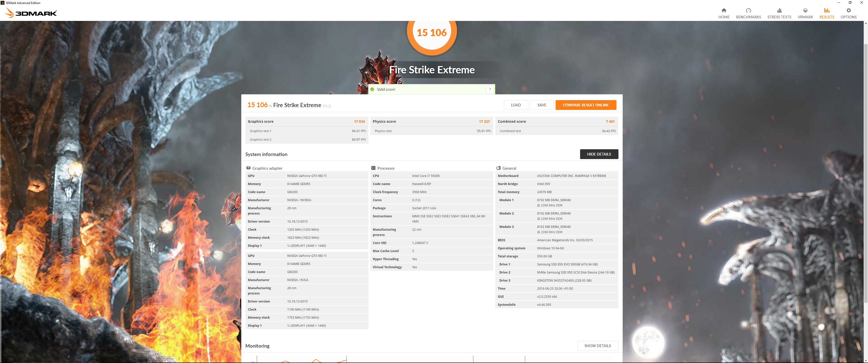
Task: Open Benchmarks via the gauge icon
Action: point(748,10)
